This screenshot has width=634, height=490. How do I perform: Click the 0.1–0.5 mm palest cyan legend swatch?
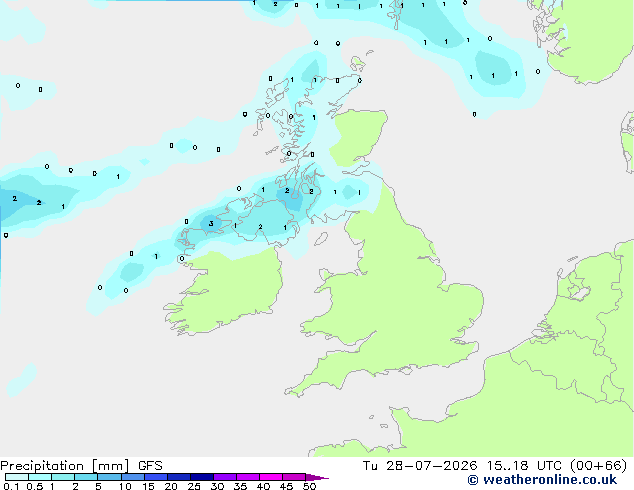click(x=17, y=477)
